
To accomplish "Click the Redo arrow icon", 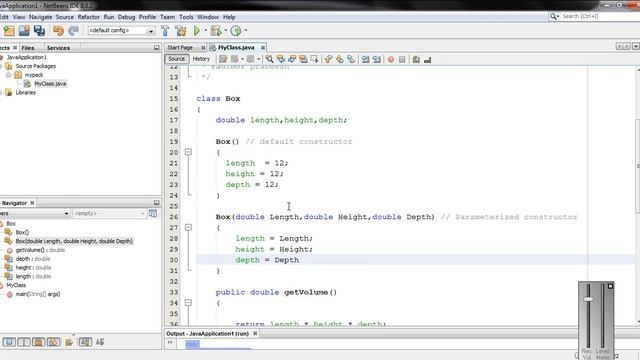I will coord(73,31).
